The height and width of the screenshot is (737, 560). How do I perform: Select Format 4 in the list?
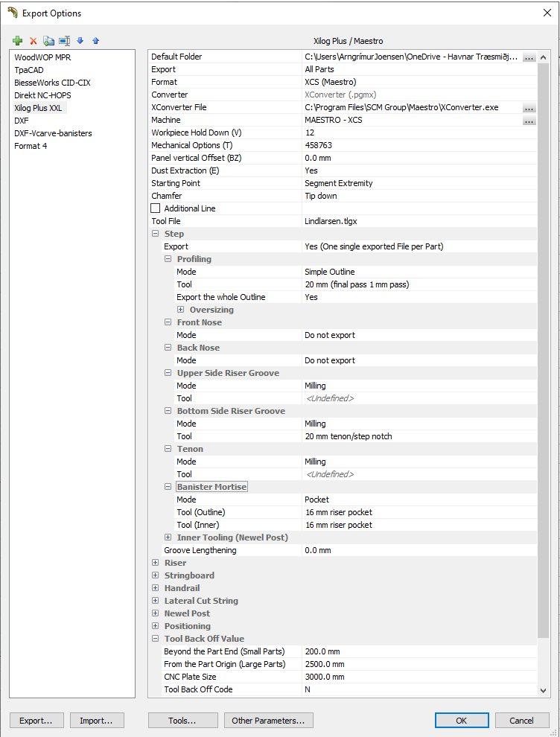pos(31,146)
